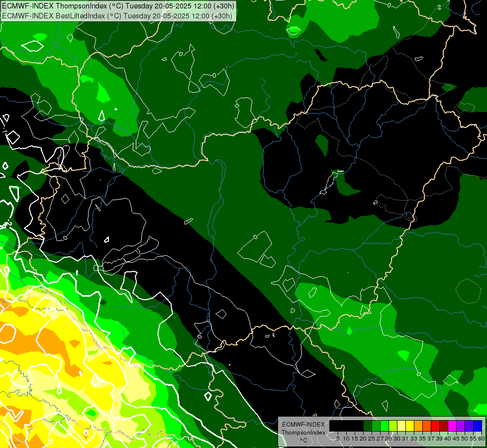
Task: Click the 'ECMWF-INDEX' text in the legend box
Action: [303, 425]
